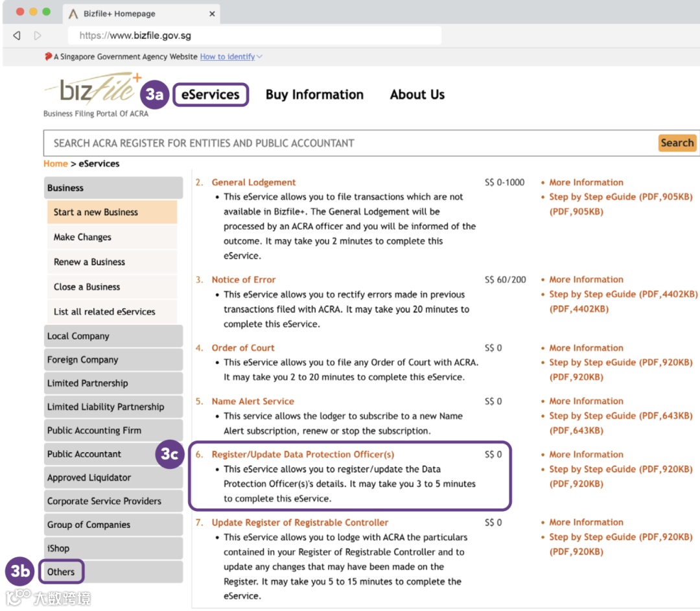Expand the Approved Liquidator section
The image size is (700, 611).
pyautogui.click(x=113, y=477)
